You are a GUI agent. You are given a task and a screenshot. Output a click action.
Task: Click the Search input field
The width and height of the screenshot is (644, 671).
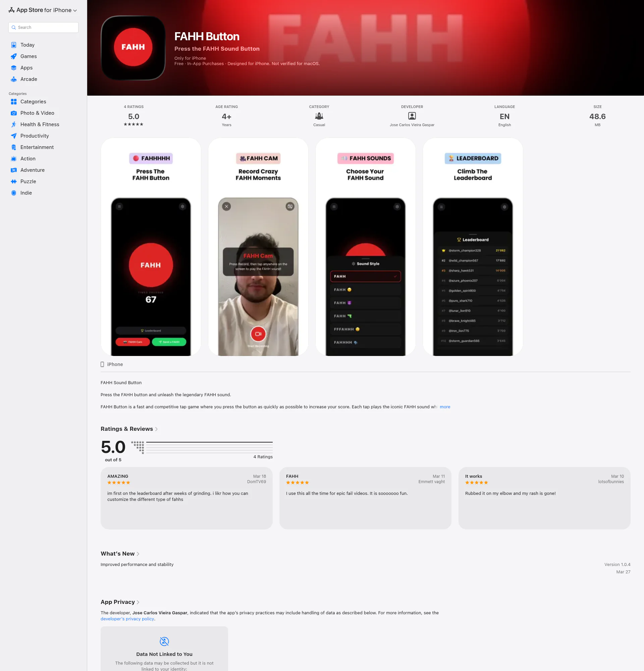tap(44, 28)
